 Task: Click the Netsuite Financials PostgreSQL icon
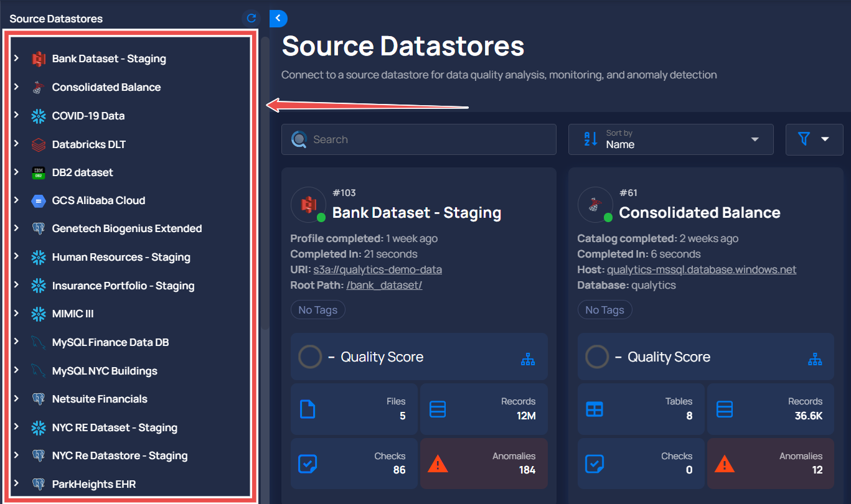click(x=39, y=399)
